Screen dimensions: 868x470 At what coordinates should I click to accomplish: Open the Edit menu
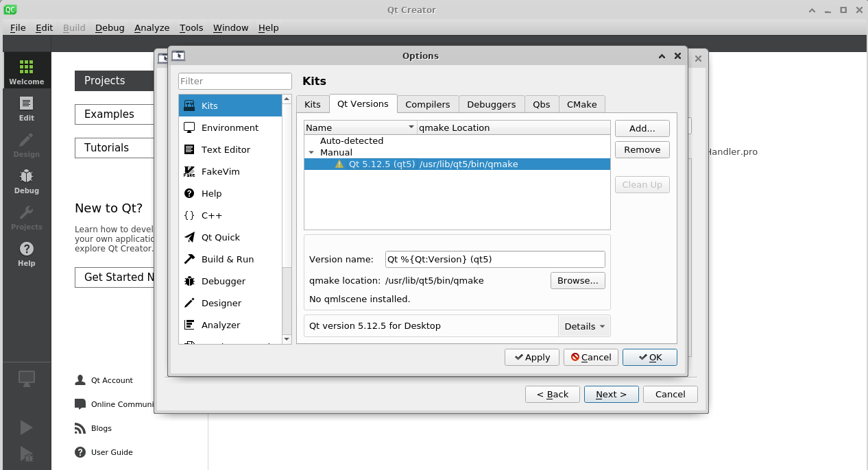(45, 27)
